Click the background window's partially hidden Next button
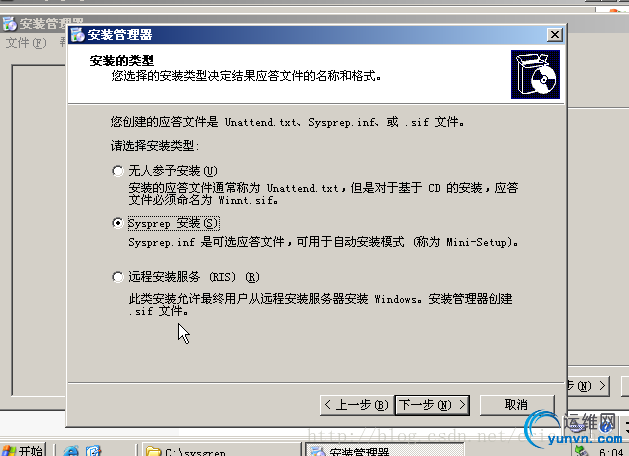This screenshot has height=456, width=629. pos(588,386)
